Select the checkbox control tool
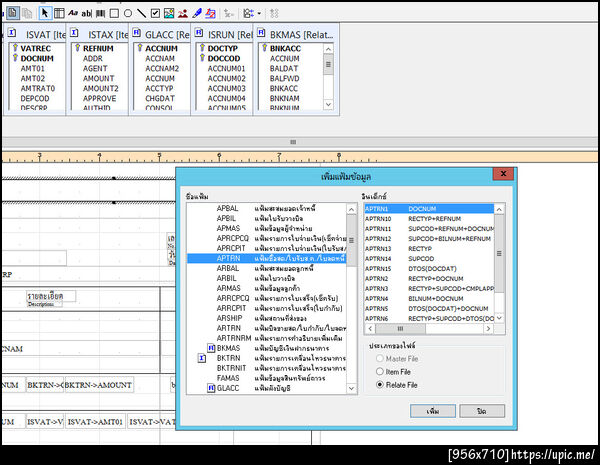The height and width of the screenshot is (465, 600). 155,13
